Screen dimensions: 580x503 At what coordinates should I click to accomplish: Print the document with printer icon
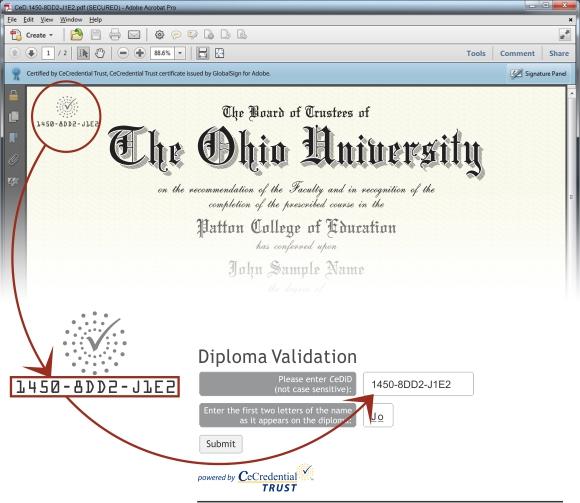(x=115, y=35)
